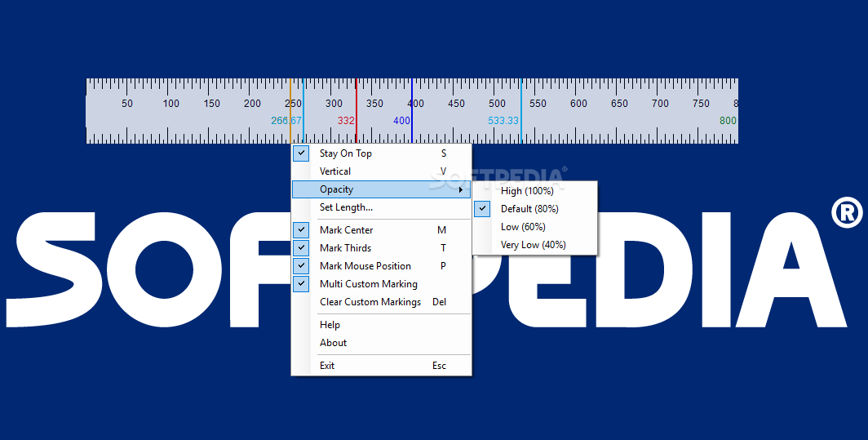Open the Opacity submenu
The width and height of the screenshot is (868, 440).
click(382, 189)
